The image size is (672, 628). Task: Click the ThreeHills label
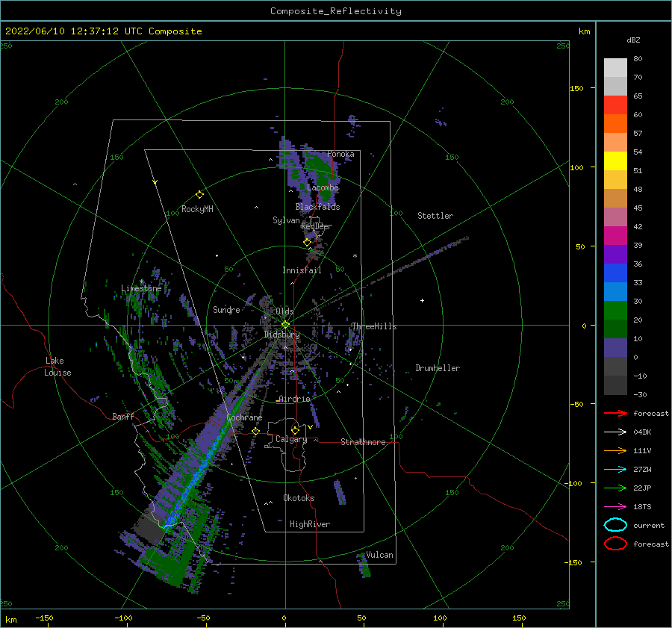pyautogui.click(x=374, y=326)
